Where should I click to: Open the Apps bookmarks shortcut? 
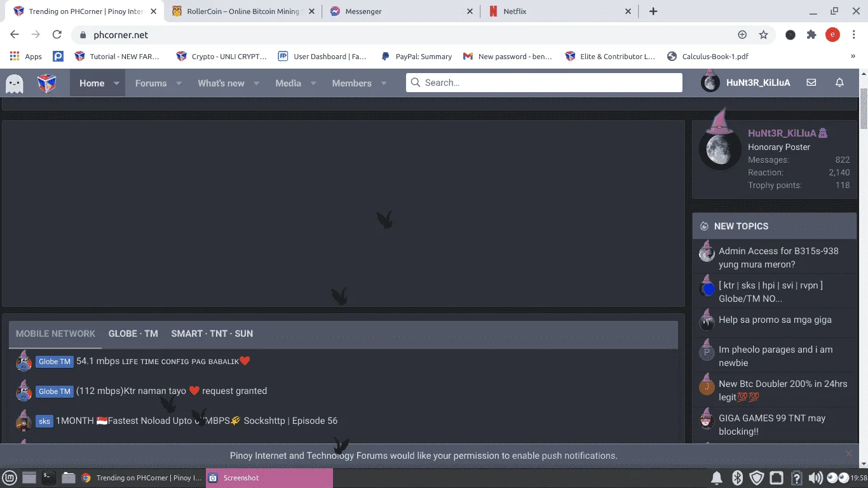[26, 57]
